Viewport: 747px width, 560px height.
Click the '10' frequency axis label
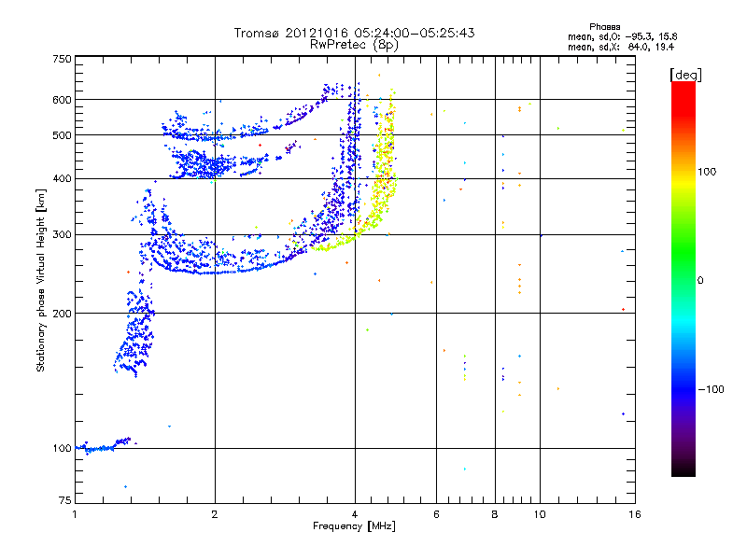pos(540,514)
